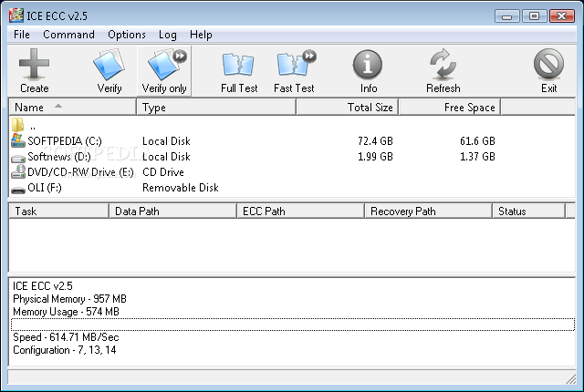Screen dimensions: 584x392
Task: Click the OLI (F:) removable disk icon
Action: point(18,190)
